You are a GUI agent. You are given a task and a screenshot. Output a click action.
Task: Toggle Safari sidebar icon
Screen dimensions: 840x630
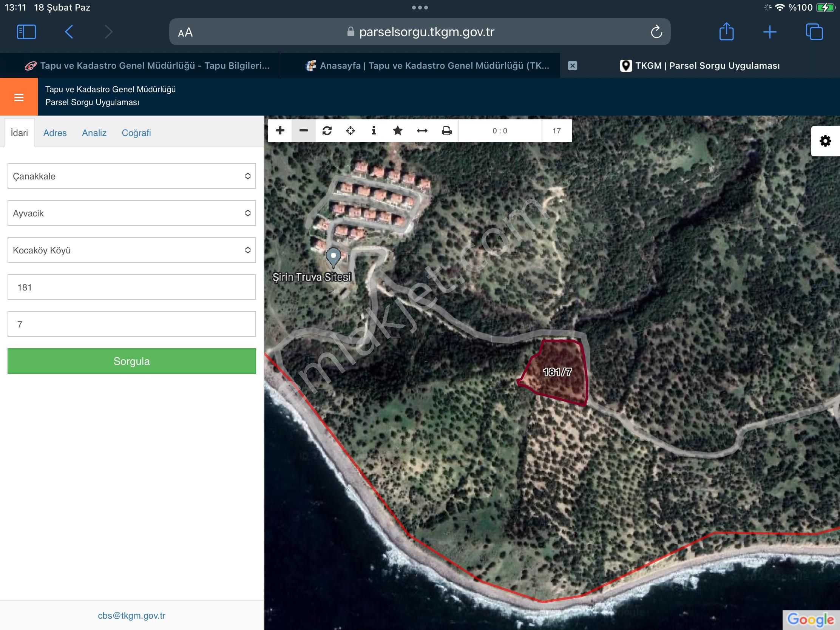point(26,32)
